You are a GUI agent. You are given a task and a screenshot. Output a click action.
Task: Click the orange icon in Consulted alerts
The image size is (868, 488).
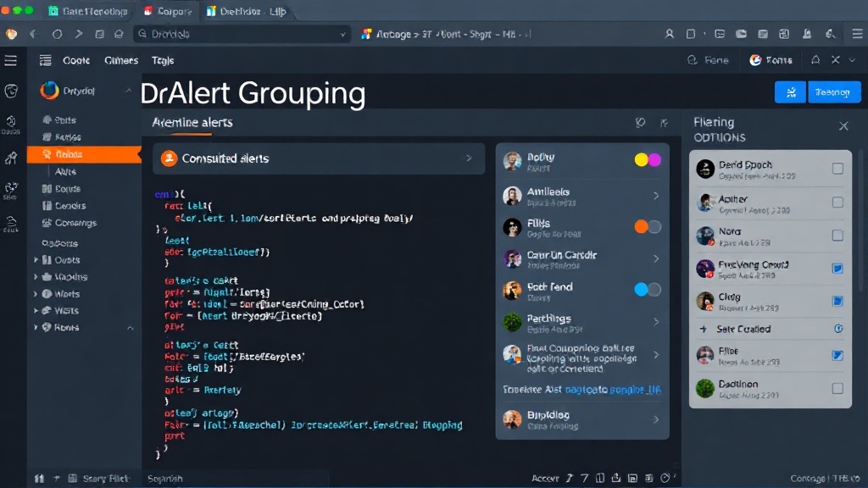[169, 158]
